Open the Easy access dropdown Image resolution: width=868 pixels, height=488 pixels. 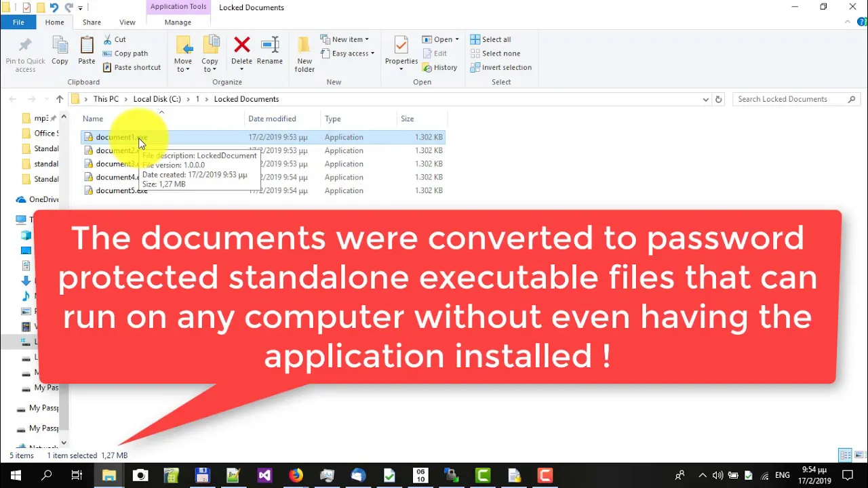(347, 54)
